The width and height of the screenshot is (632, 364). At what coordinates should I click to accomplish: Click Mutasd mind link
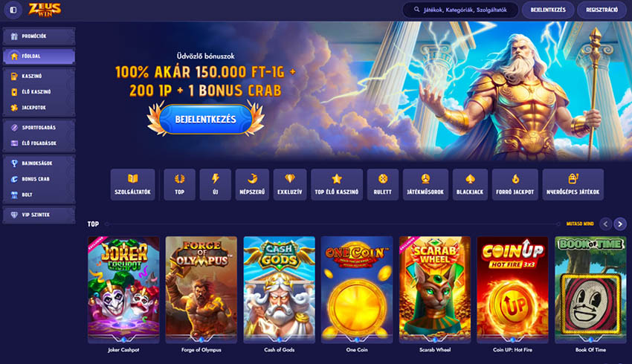tap(580, 224)
